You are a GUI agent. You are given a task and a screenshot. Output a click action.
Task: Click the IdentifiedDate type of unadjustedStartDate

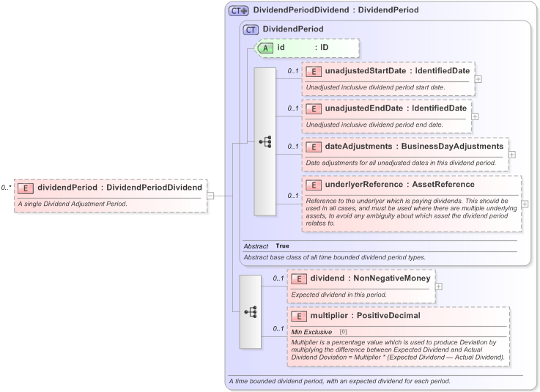point(443,71)
